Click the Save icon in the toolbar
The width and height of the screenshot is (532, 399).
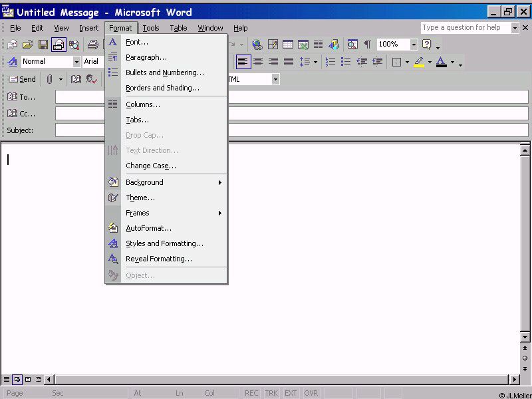point(43,45)
